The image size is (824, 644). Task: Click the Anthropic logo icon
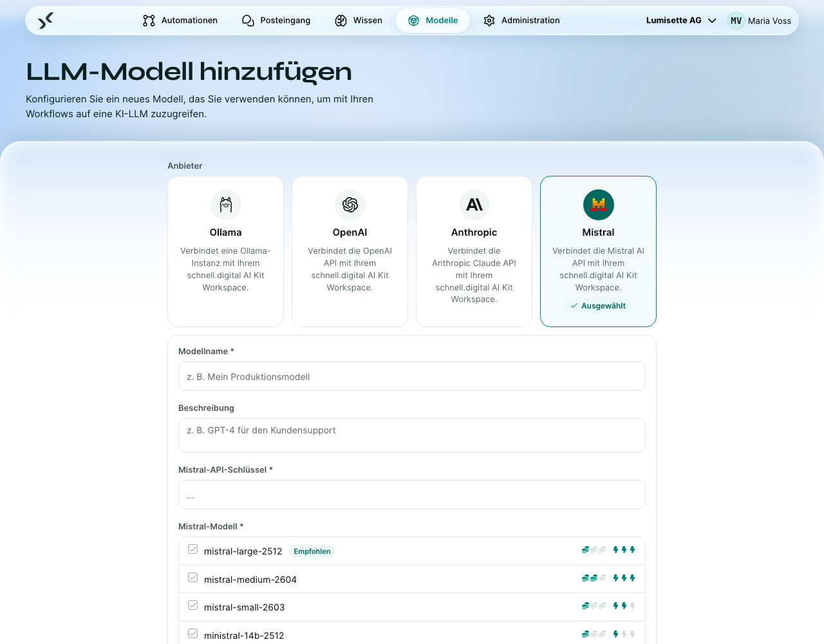(474, 205)
